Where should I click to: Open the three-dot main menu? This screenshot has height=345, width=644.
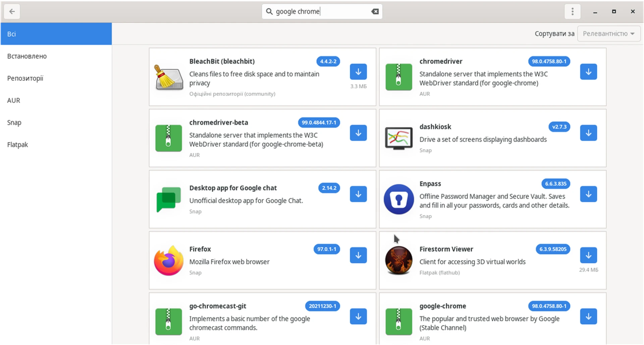[573, 11]
